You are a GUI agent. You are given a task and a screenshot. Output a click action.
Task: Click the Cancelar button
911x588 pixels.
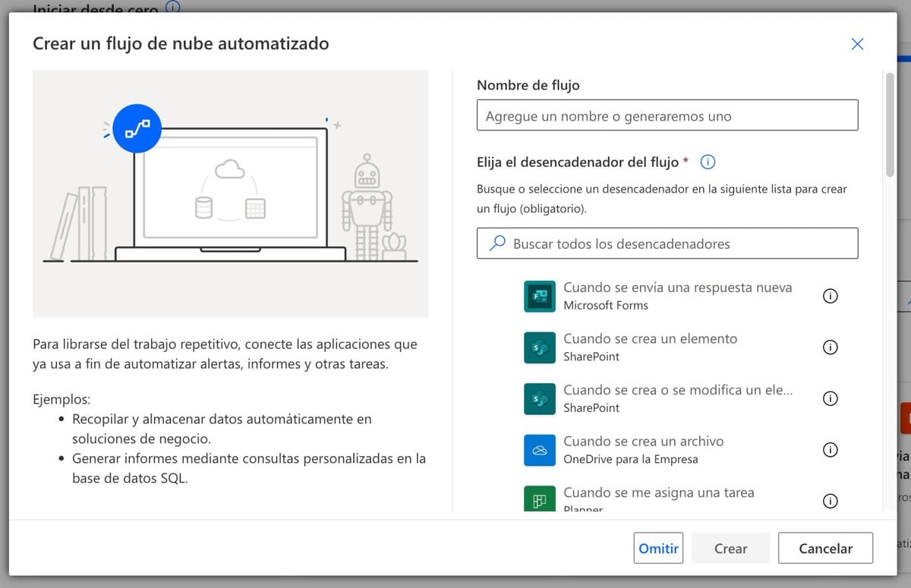(x=825, y=548)
